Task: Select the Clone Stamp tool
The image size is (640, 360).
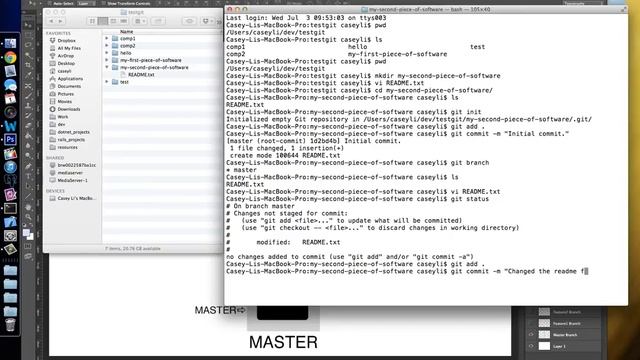Action: coord(29,106)
